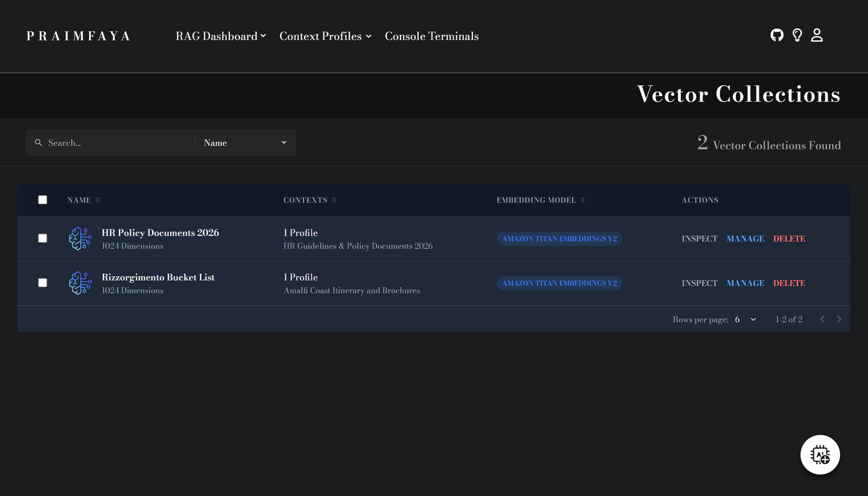Check the Rizzorgimento Bucket List row

coord(43,283)
